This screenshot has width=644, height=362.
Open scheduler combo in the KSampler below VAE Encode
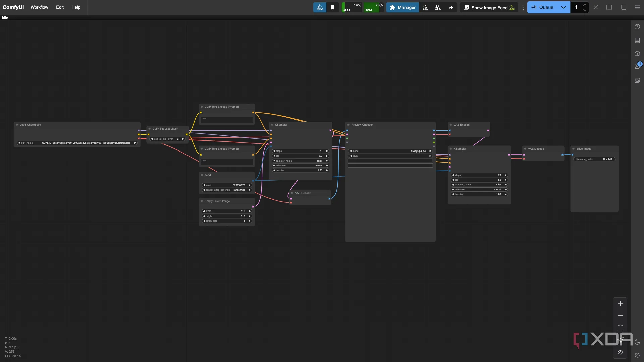pos(479,190)
